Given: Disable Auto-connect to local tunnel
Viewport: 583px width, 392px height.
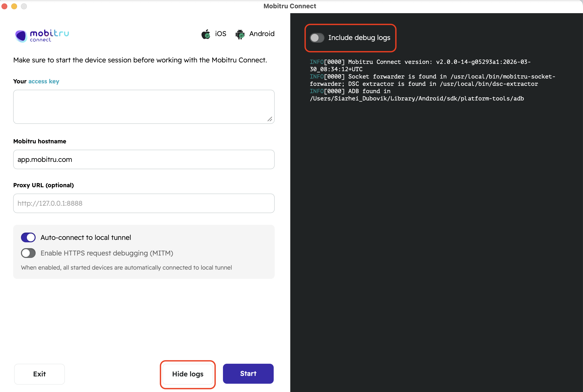Looking at the screenshot, I should click(28, 237).
